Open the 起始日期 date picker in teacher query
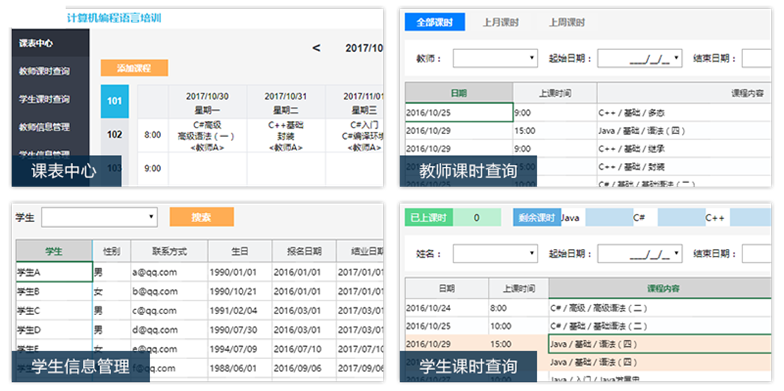This screenshot has height=391, width=784. click(640, 58)
